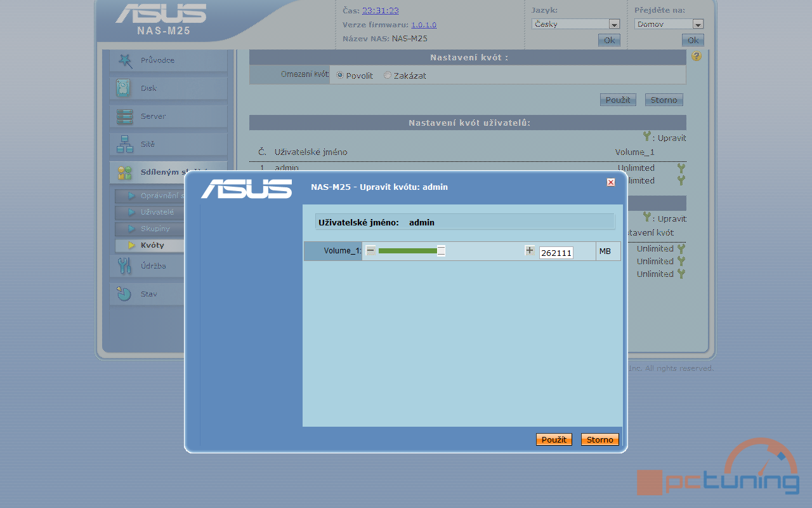Click the Uživatelské jméno column header
This screenshot has height=508, width=812.
point(311,152)
